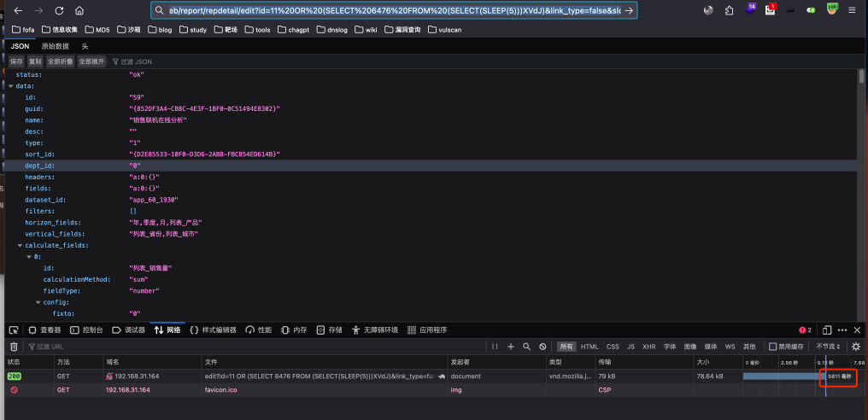Open the 性能 performance tab

pos(259,330)
